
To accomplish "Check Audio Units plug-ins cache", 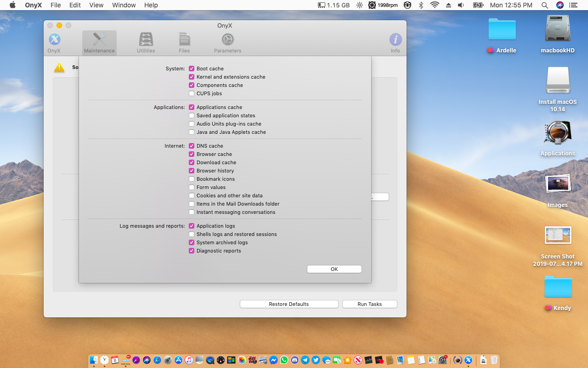I will [192, 124].
